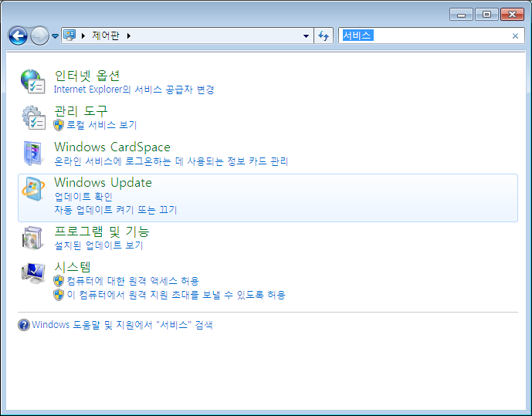Open Internet Explorer의 서비스 공급자 변경 link
532x416 pixels.
coord(134,90)
